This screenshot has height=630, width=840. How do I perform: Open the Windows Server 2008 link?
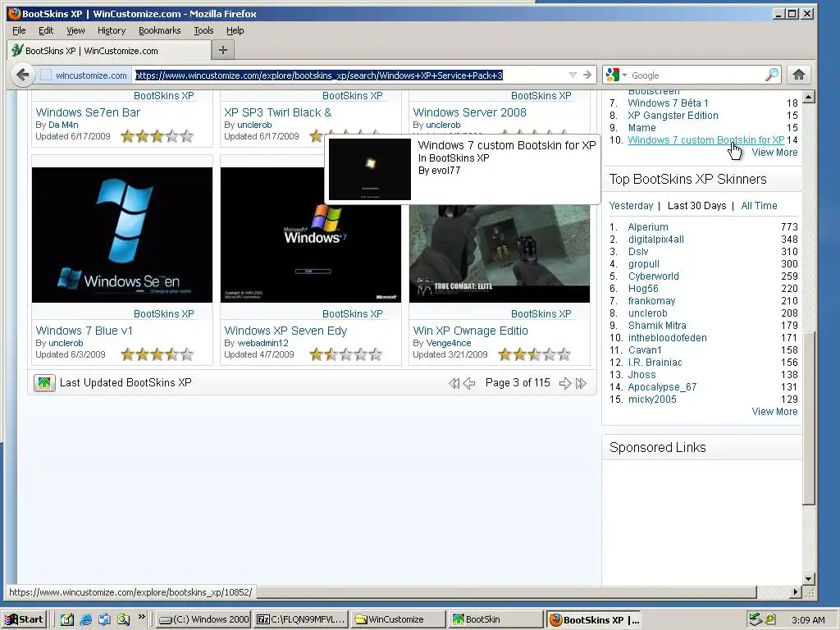pyautogui.click(x=469, y=112)
